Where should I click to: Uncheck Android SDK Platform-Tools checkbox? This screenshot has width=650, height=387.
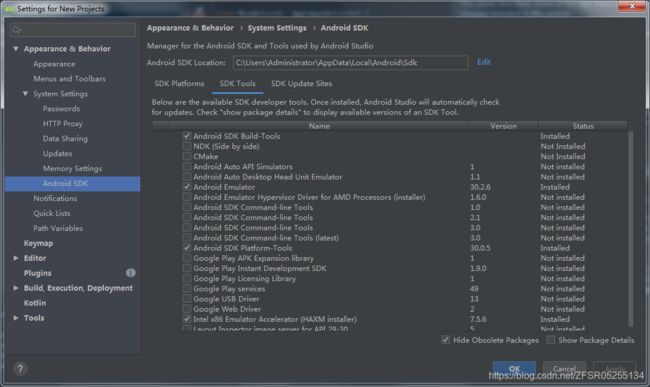tap(187, 248)
